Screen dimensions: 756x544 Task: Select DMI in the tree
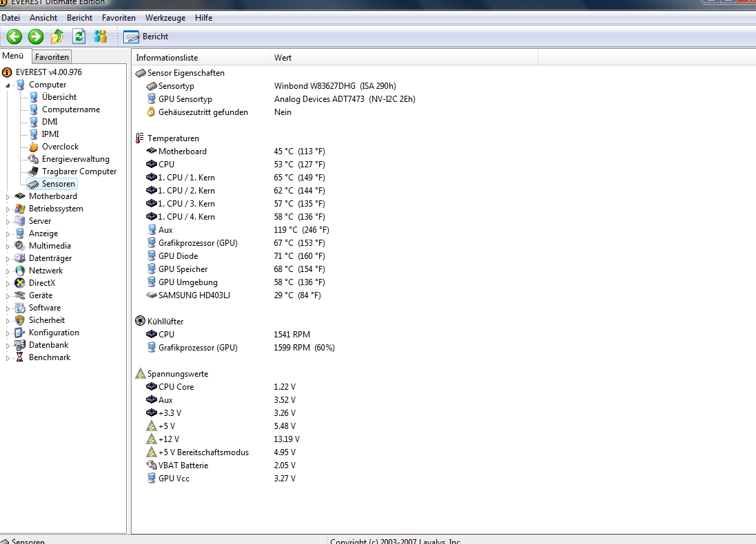tap(50, 122)
